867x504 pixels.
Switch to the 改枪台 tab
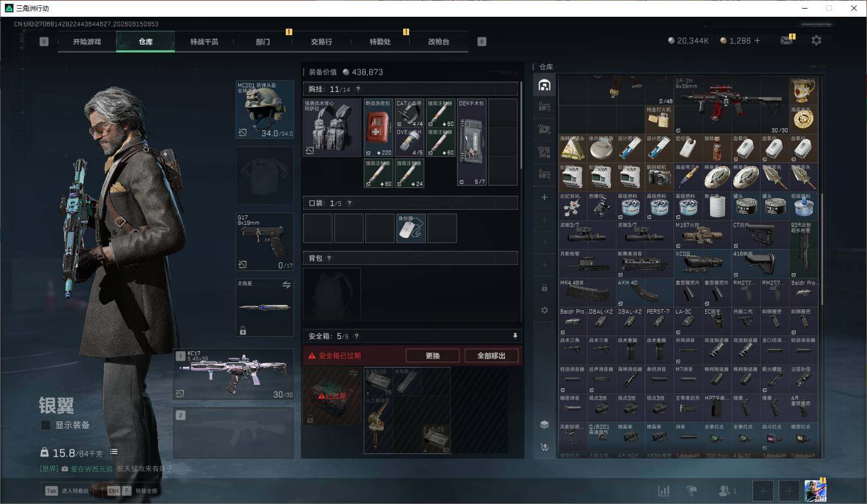coord(438,42)
